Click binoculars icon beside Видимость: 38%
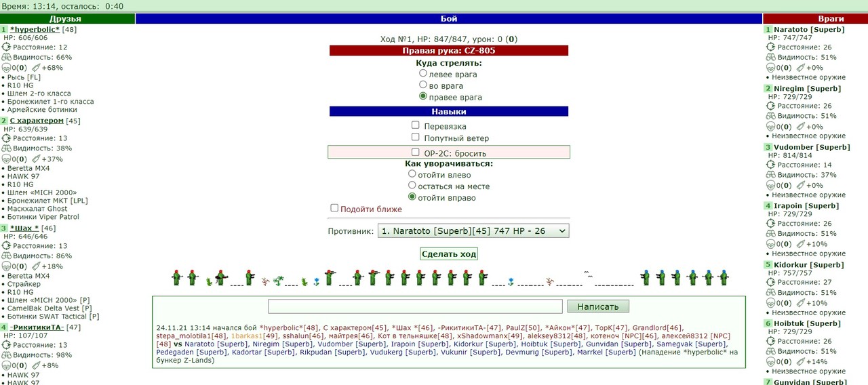The height and width of the screenshot is (385, 868). pyautogui.click(x=7, y=148)
